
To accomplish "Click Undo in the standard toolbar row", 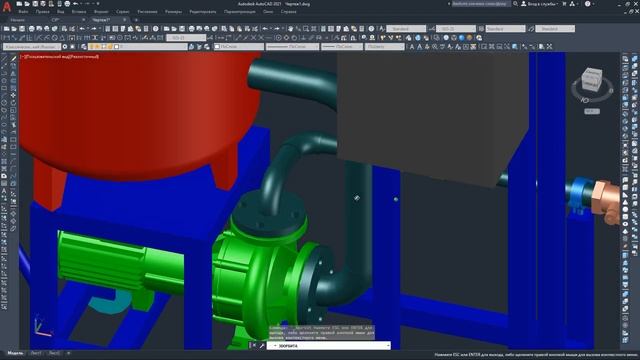I will point(82,29).
